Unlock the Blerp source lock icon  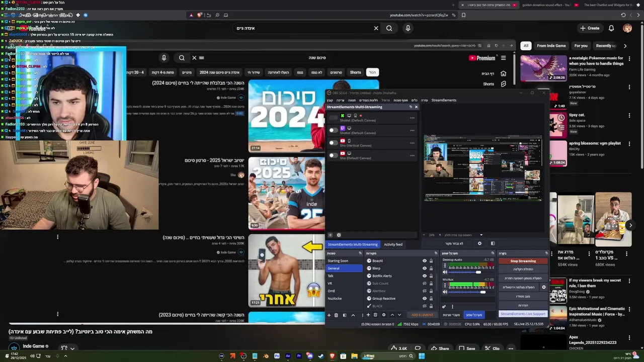click(431, 268)
